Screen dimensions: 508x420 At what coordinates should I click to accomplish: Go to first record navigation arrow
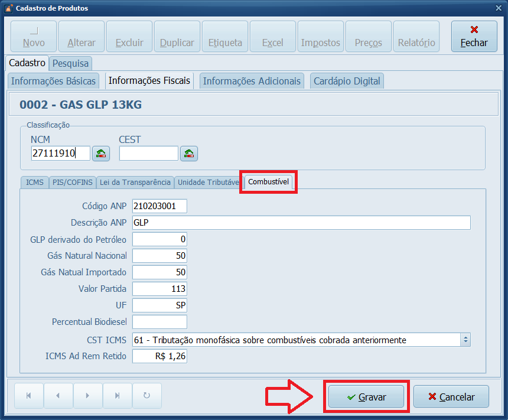(28, 396)
